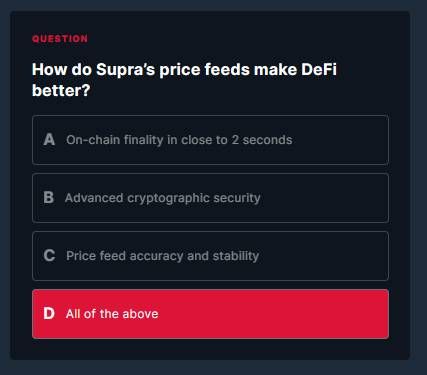Pick option C Price feed accuracy
This screenshot has height=375, width=427.
[210, 256]
